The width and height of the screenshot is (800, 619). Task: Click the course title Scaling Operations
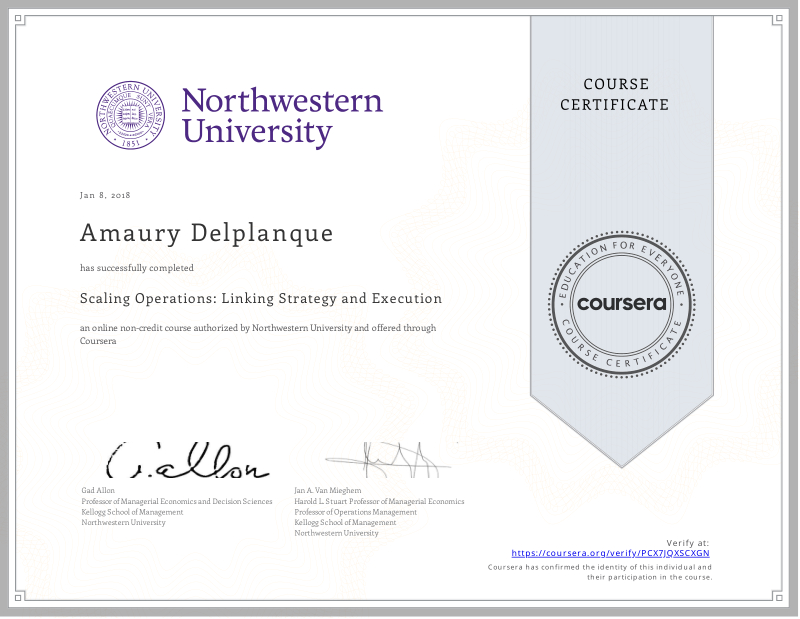pyautogui.click(x=261, y=298)
